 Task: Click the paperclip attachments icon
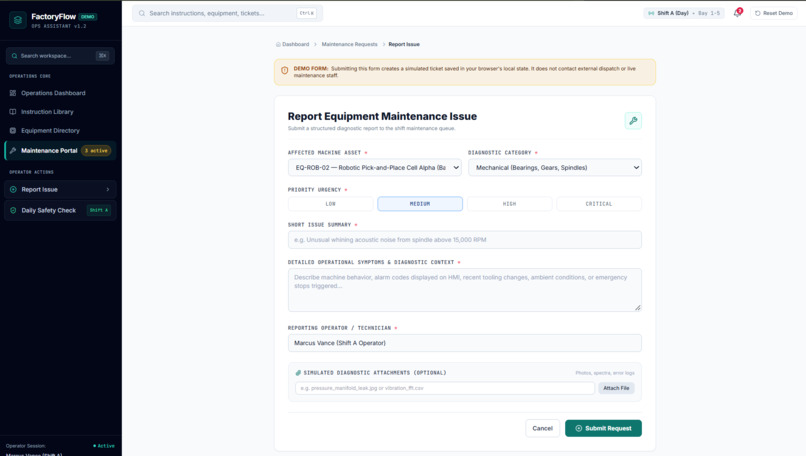[x=298, y=373]
